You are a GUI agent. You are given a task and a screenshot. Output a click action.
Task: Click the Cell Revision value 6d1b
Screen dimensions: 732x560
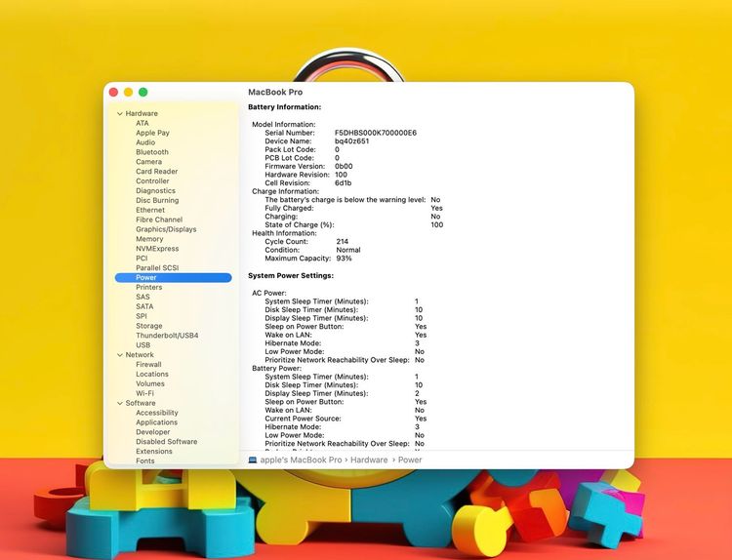tap(344, 183)
